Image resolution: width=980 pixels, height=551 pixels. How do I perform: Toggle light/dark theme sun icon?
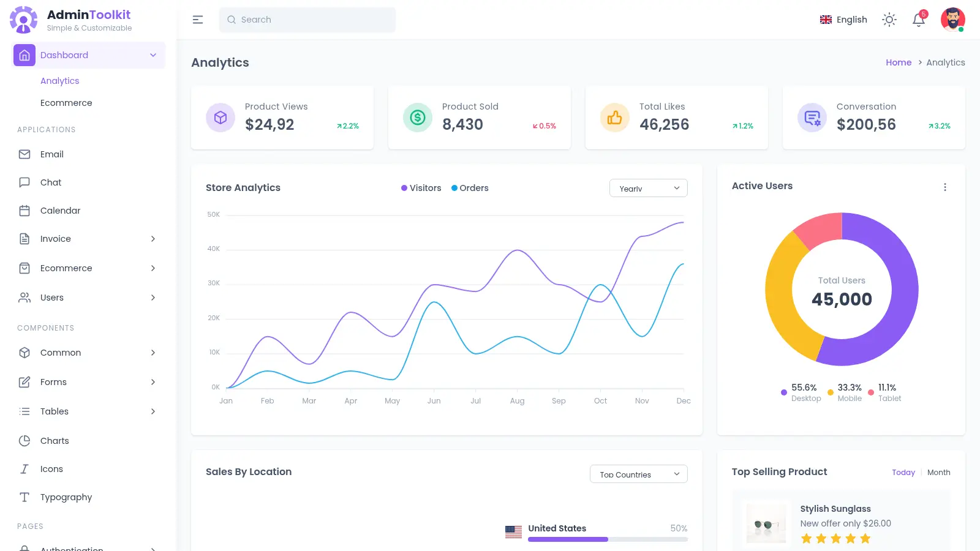point(889,20)
